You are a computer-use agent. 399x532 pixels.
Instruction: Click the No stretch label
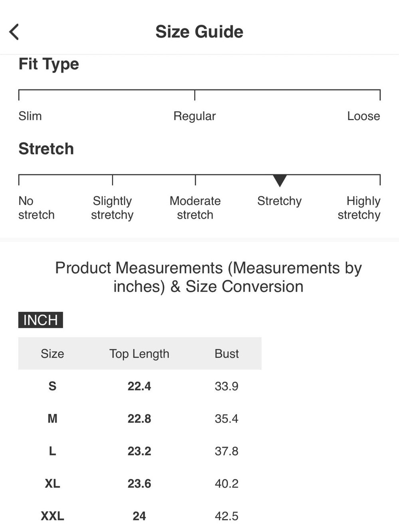[x=36, y=208]
